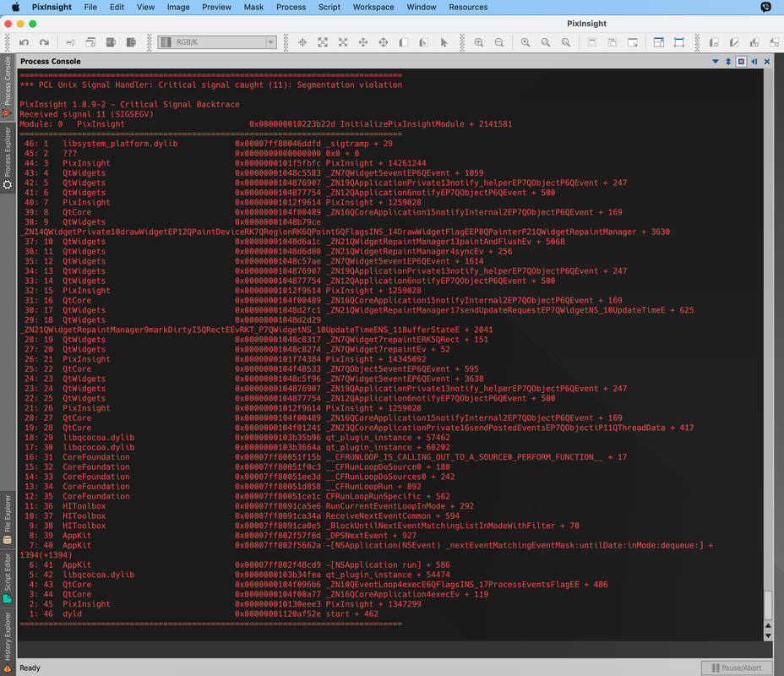Toggle the orange-square auto-hide panel button
The image size is (784, 676).
(x=742, y=62)
